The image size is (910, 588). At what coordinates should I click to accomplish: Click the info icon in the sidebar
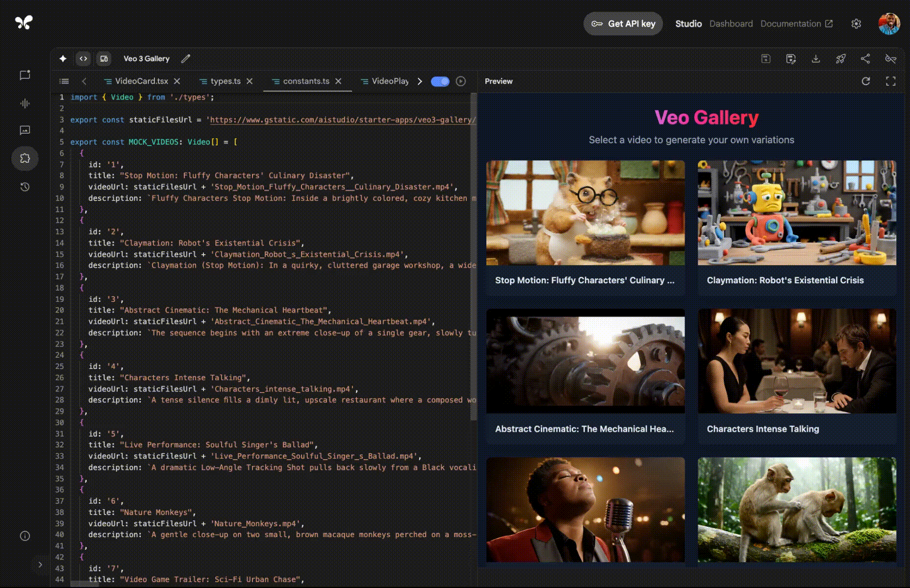click(x=25, y=536)
